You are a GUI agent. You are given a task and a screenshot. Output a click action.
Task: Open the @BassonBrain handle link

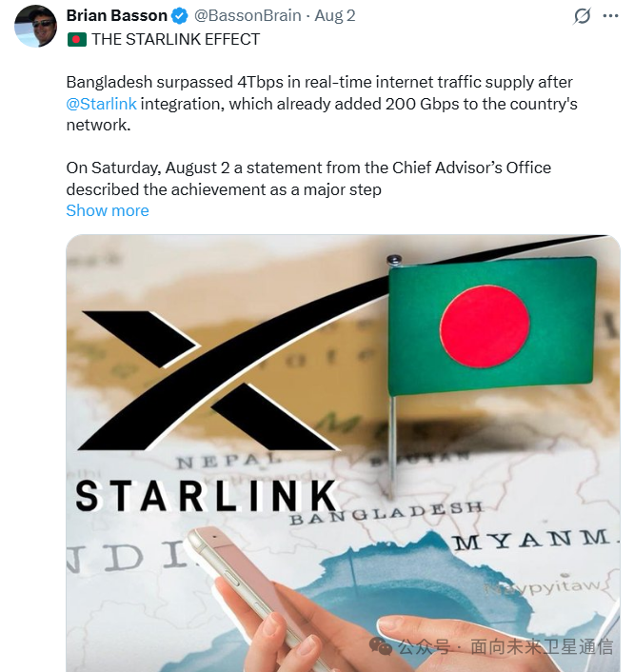(x=248, y=16)
